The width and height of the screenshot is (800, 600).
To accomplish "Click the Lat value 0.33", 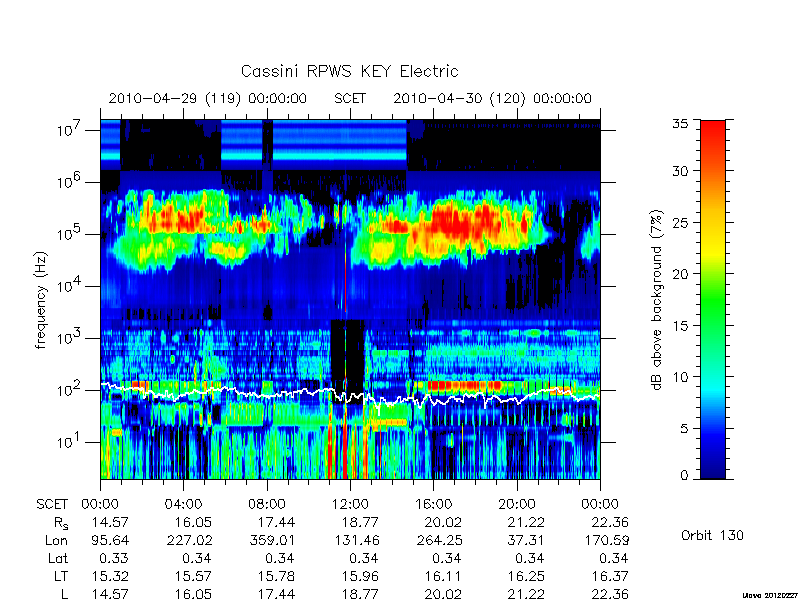I will click(x=115, y=558).
